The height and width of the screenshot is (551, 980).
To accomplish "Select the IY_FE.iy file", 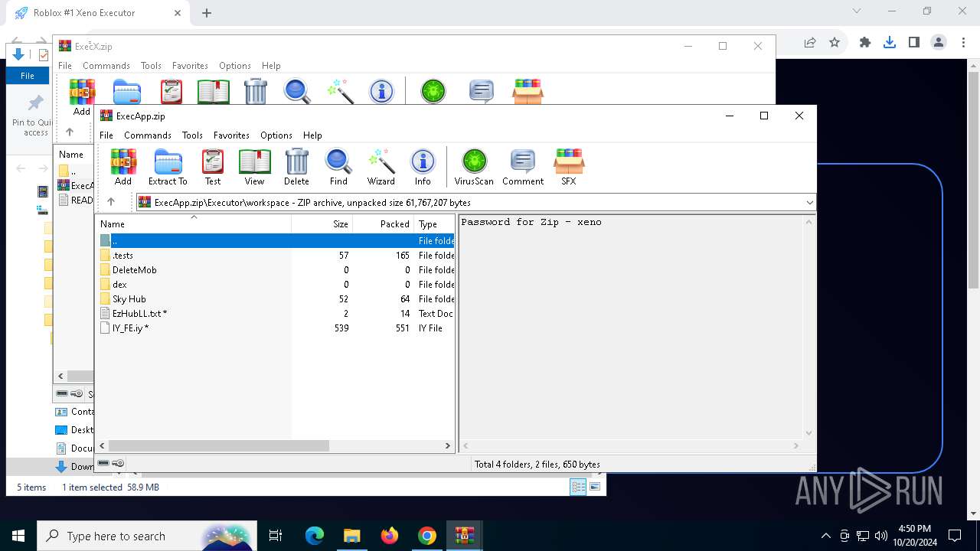I will pos(276,328).
